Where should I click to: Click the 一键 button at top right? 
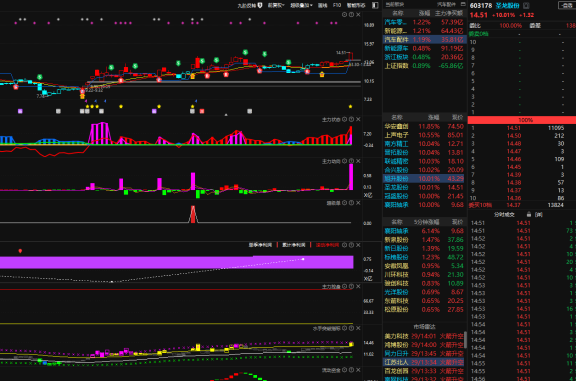click(567, 6)
